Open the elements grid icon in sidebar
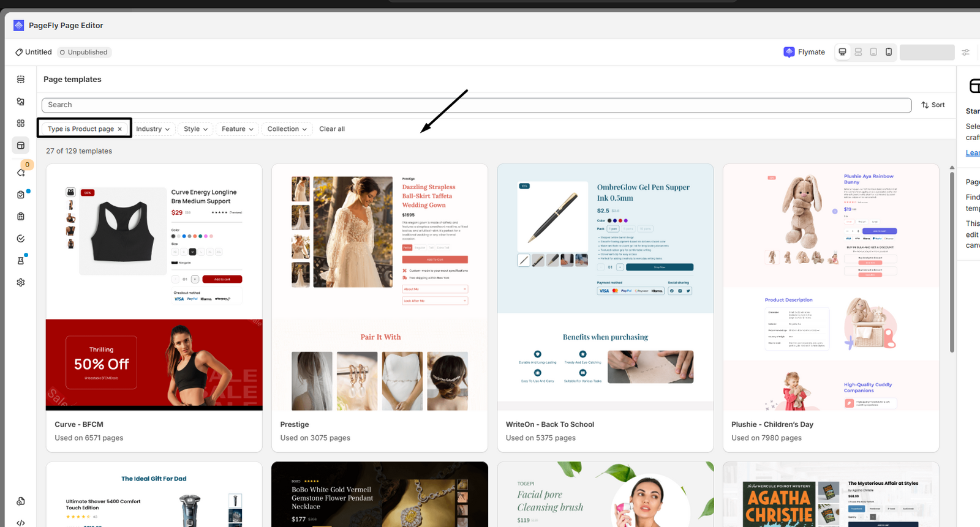Image resolution: width=980 pixels, height=527 pixels. [21, 124]
